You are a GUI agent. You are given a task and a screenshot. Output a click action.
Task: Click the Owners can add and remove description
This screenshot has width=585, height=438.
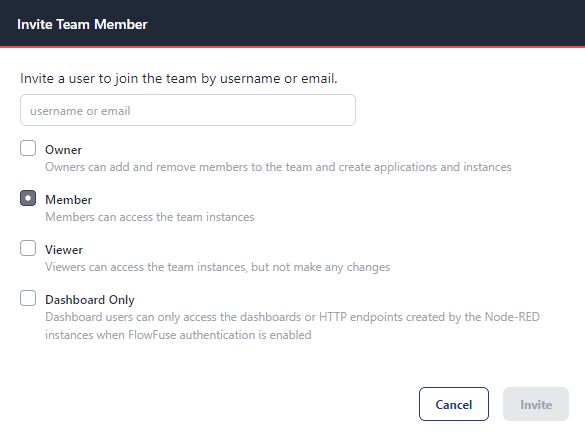[x=278, y=167]
